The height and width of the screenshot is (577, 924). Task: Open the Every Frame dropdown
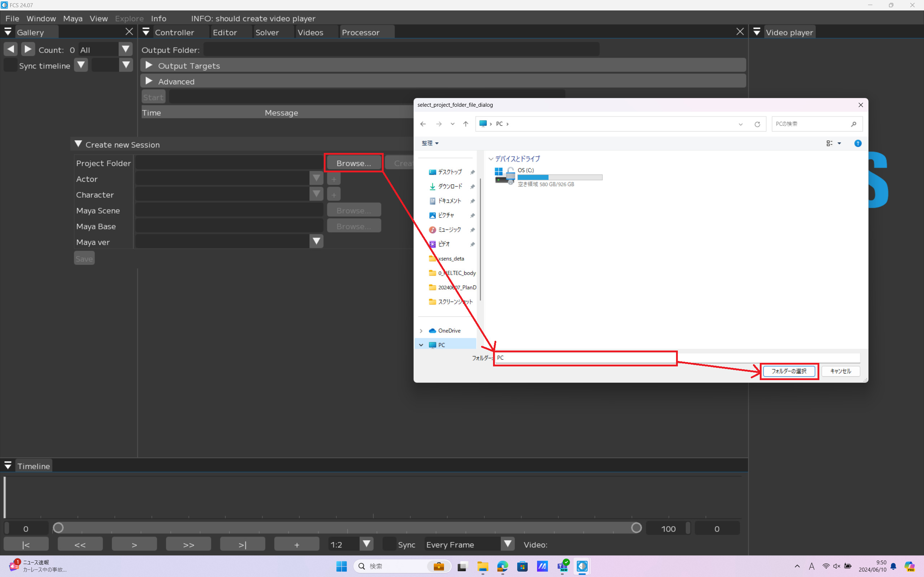click(507, 544)
